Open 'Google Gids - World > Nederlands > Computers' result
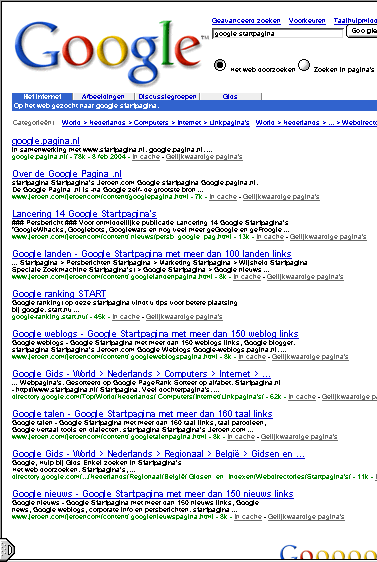 [141, 374]
